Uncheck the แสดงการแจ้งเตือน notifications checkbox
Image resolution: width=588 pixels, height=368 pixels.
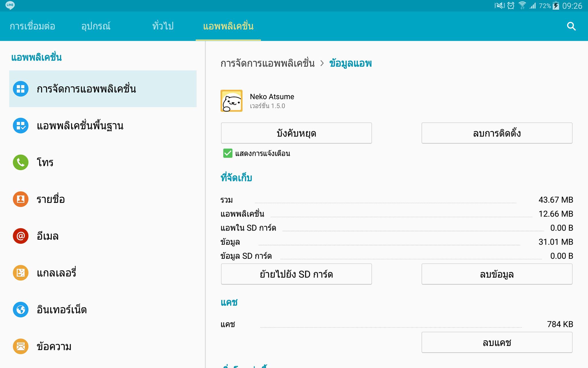tap(228, 153)
